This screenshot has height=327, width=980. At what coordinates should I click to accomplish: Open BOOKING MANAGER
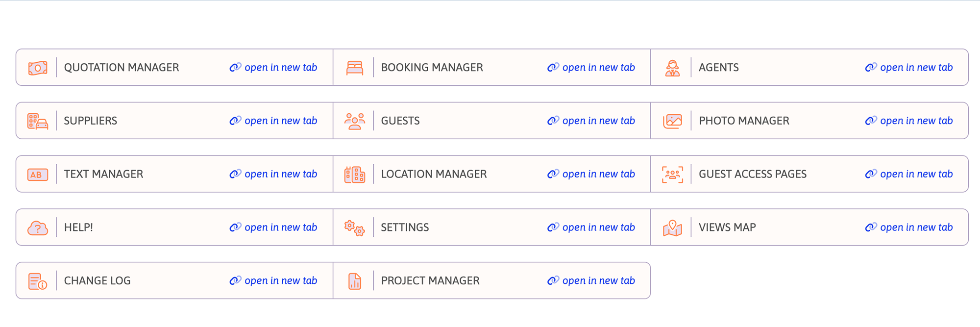[432, 68]
